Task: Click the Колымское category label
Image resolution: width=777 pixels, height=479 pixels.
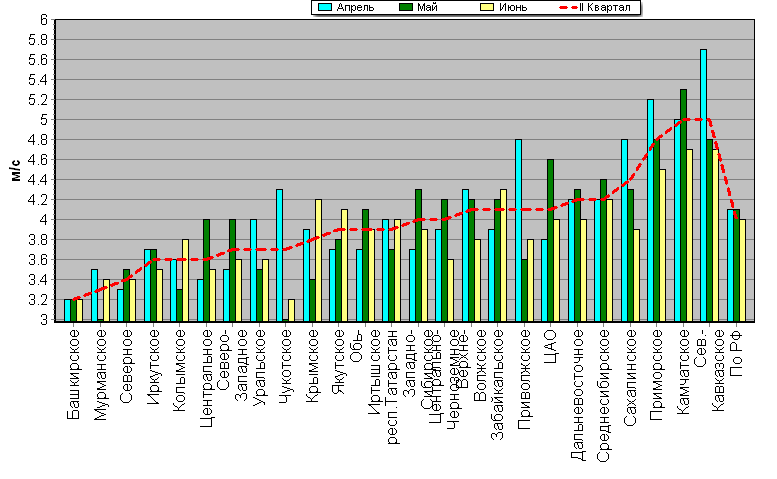Action: (179, 371)
